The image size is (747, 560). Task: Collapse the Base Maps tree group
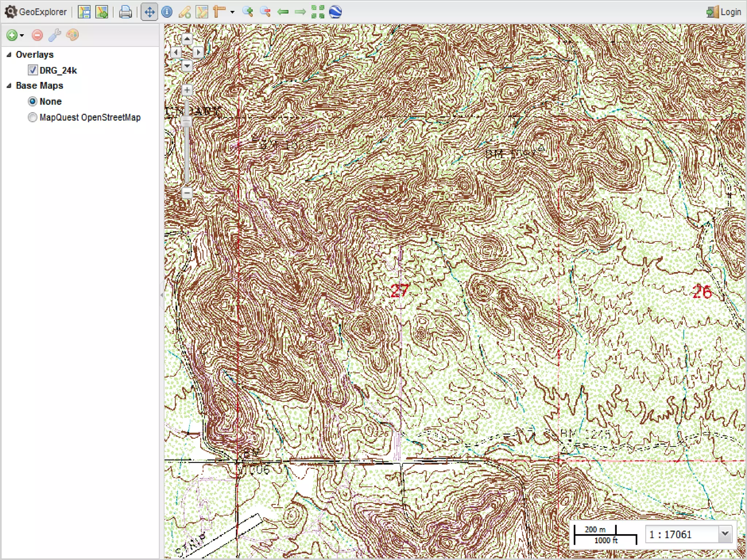(x=9, y=86)
